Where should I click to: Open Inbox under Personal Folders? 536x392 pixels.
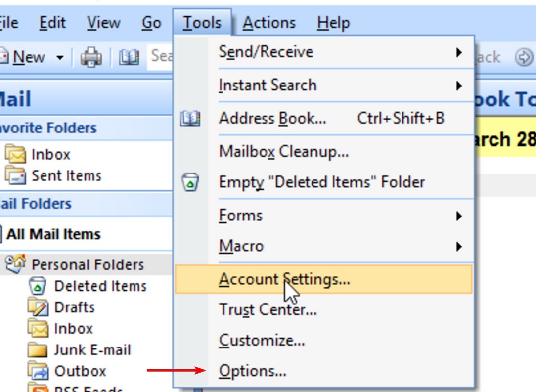pos(73,329)
